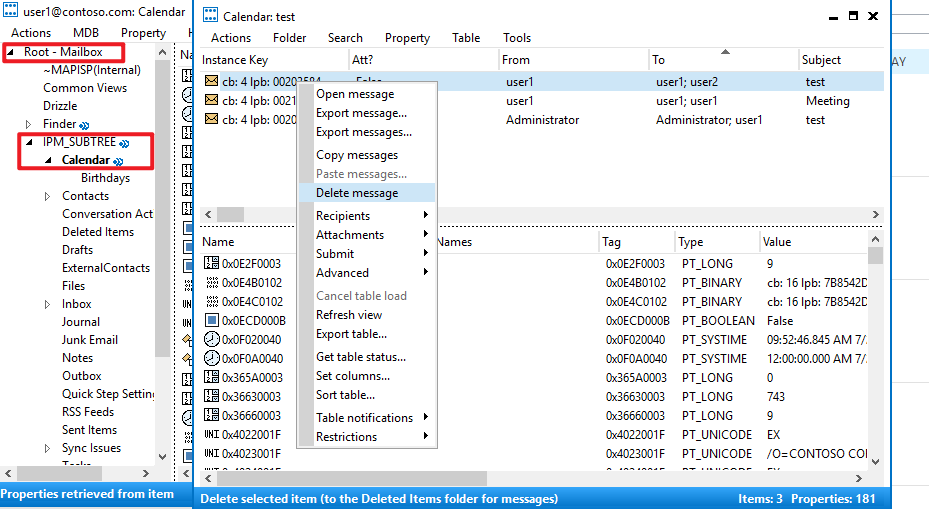The image size is (929, 509).
Task: Select the Birthdays calendar folder
Action: point(105,178)
